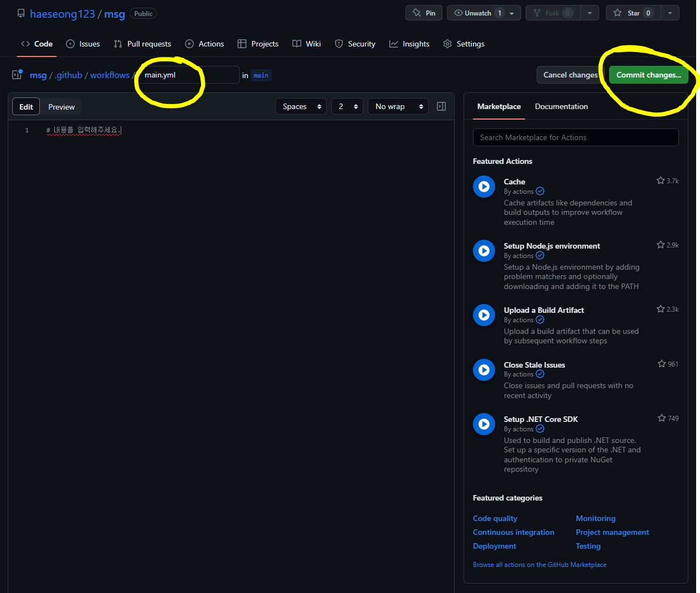Navigate to workflows breadcrumb folder

[x=110, y=75]
